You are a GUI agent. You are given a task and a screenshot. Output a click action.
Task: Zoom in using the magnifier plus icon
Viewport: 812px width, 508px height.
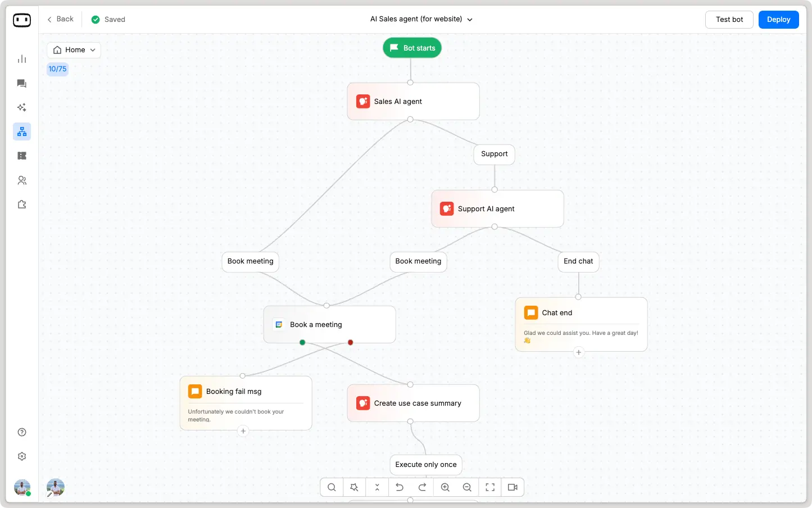pos(444,487)
